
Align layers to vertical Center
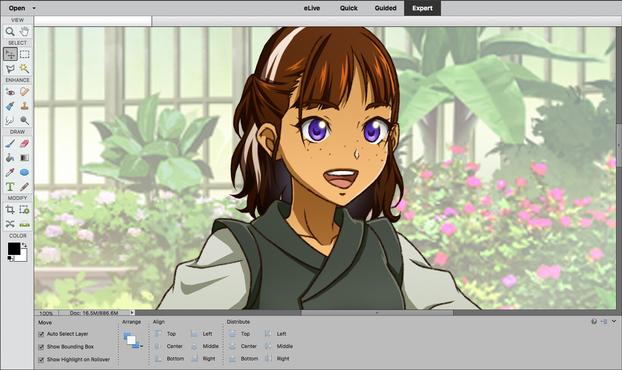pos(169,346)
